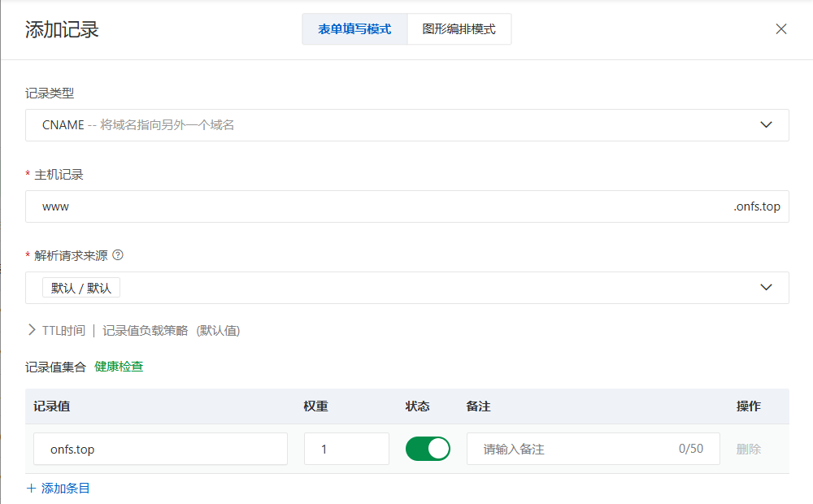Toggle the 状态 switch off
The image size is (813, 504).
tap(428, 449)
